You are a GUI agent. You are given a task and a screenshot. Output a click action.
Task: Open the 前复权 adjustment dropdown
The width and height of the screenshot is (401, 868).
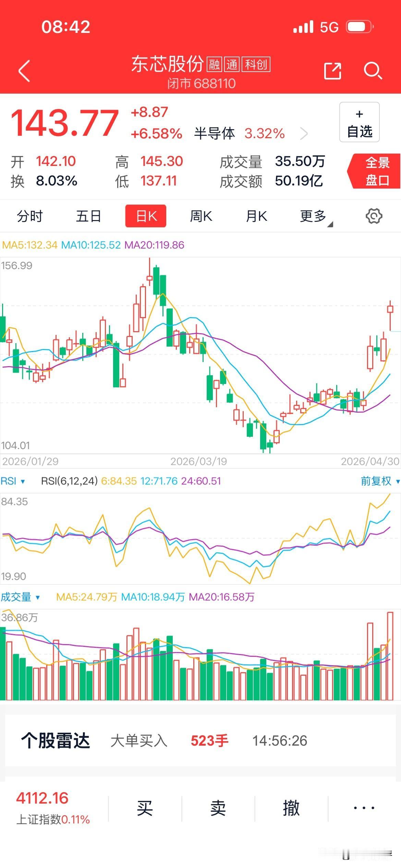click(x=380, y=481)
